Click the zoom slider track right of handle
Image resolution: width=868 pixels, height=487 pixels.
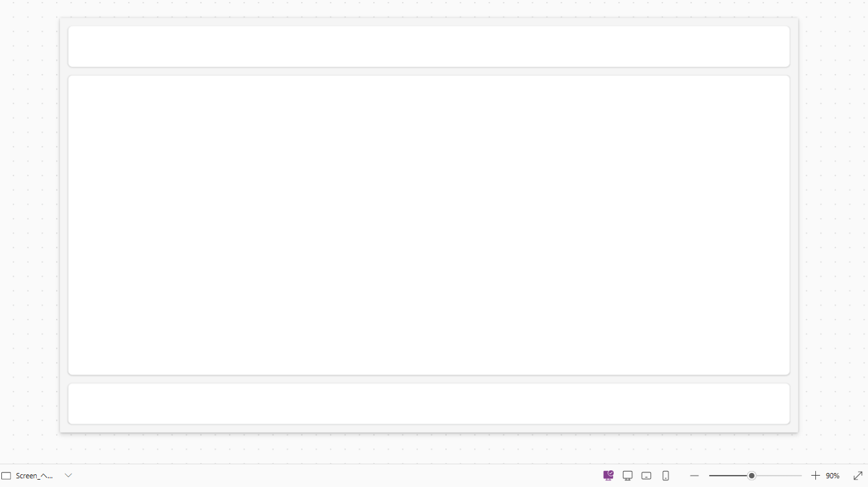(779, 476)
